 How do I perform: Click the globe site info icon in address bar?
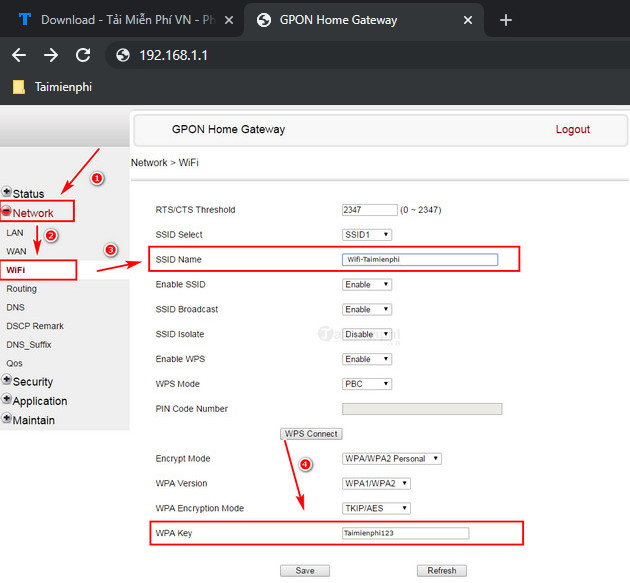coord(123,55)
